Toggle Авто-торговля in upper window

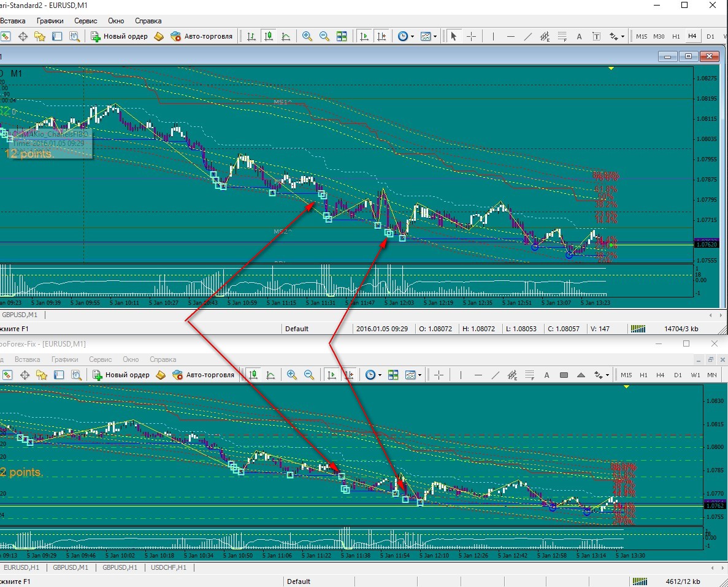(x=202, y=36)
